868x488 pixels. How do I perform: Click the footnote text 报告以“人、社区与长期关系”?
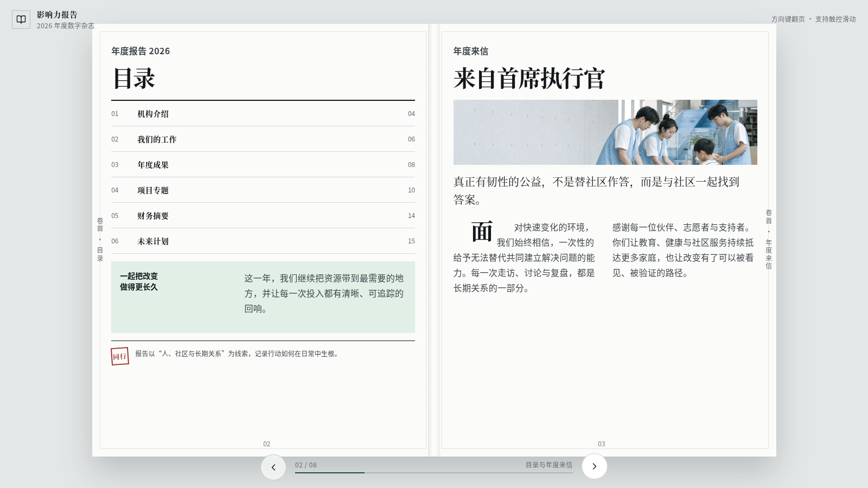tap(238, 354)
